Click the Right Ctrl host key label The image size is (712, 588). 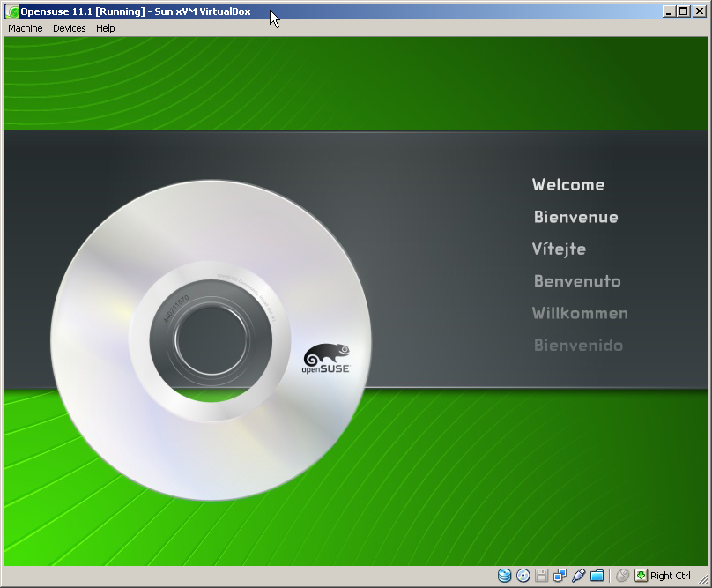coord(671,576)
